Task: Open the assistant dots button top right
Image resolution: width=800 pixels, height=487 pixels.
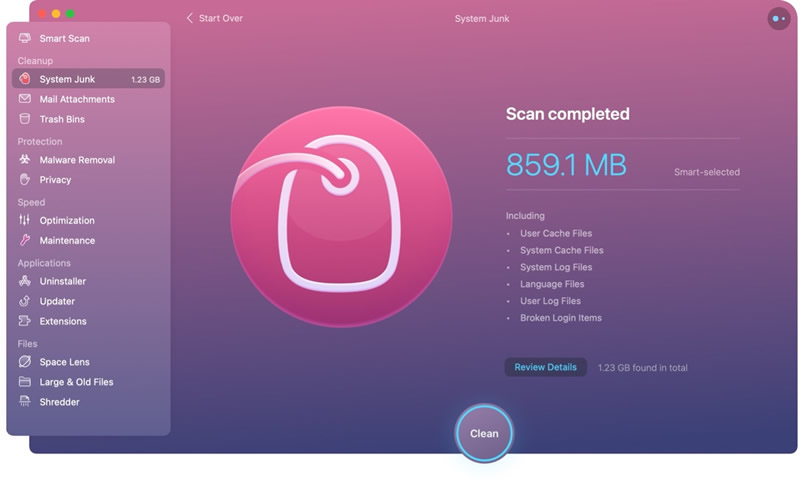Action: pyautogui.click(x=779, y=19)
